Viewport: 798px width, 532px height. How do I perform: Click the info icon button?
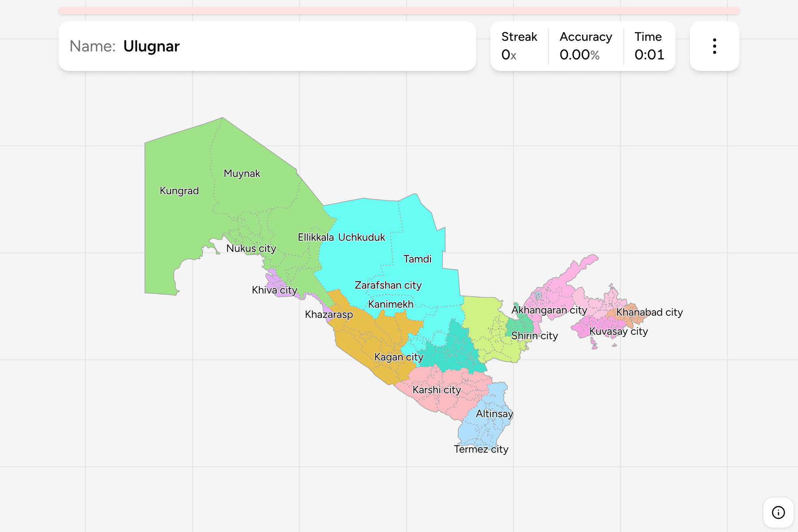click(x=778, y=512)
